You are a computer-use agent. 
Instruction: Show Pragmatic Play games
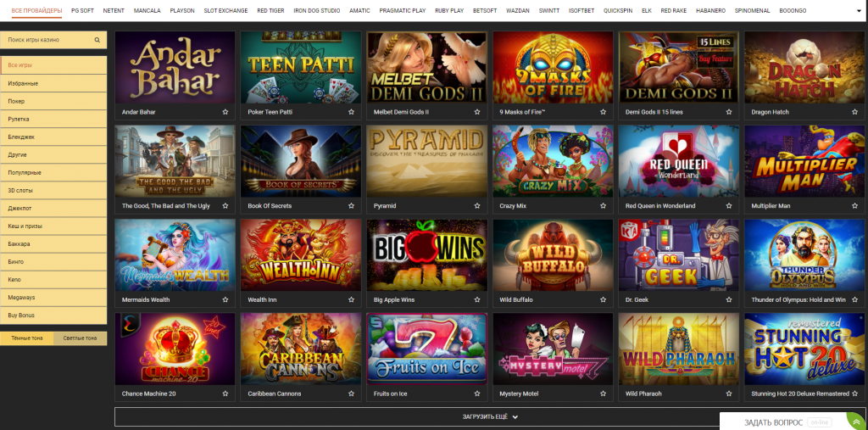pos(403,10)
